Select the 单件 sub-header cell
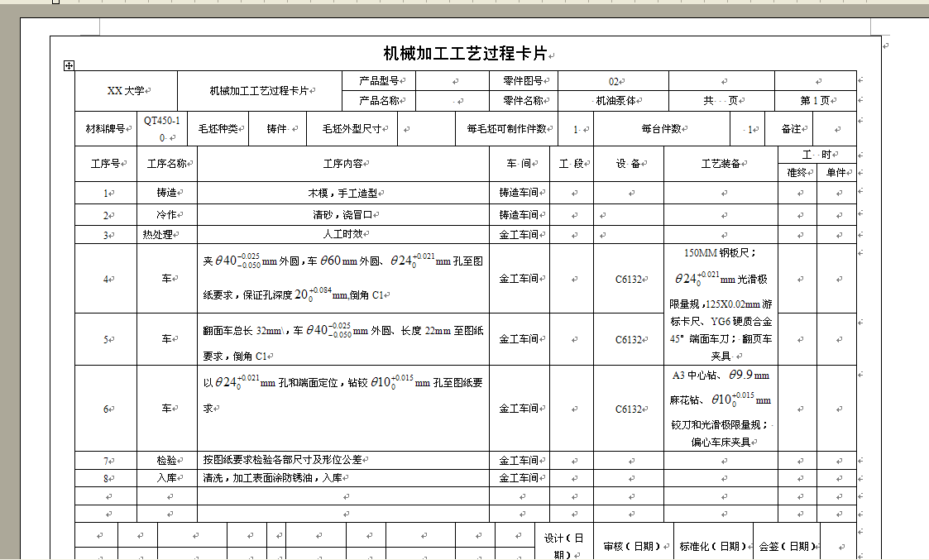This screenshot has height=560, width=929. pyautogui.click(x=836, y=172)
